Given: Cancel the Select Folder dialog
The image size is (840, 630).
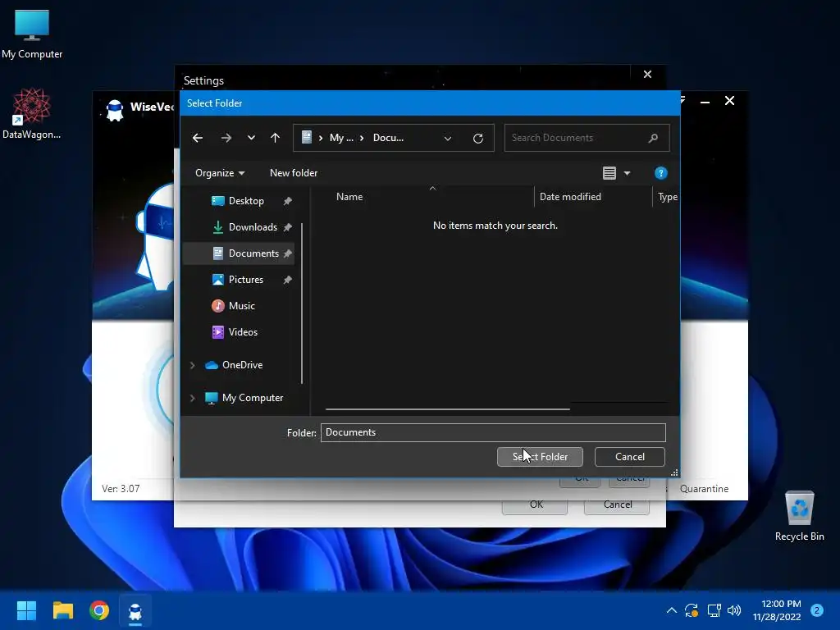Looking at the screenshot, I should [630, 457].
